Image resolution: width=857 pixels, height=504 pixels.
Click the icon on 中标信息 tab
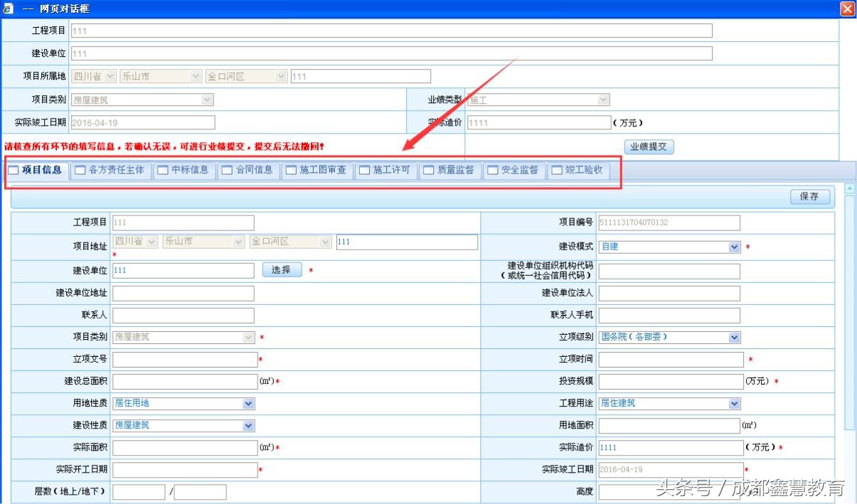click(162, 171)
